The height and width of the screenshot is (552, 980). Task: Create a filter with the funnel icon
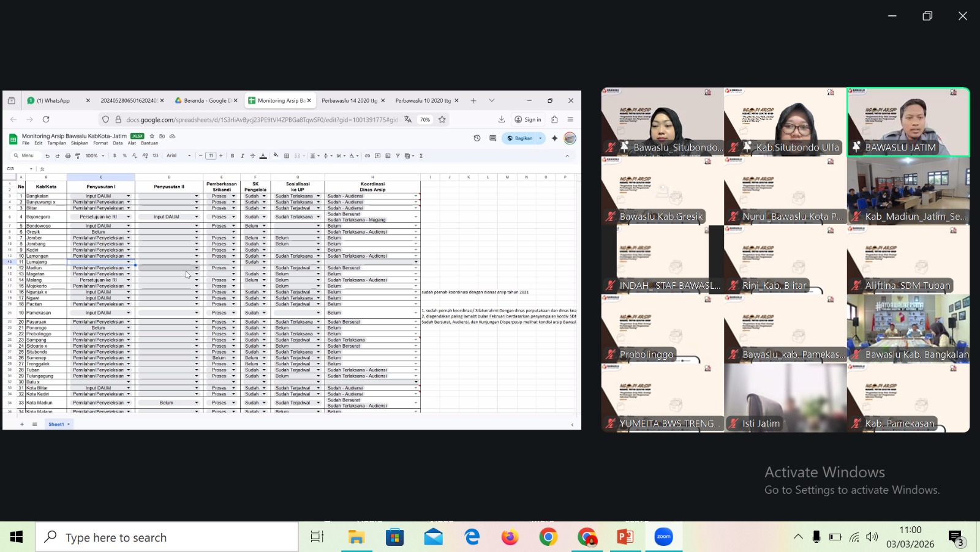[398, 155]
